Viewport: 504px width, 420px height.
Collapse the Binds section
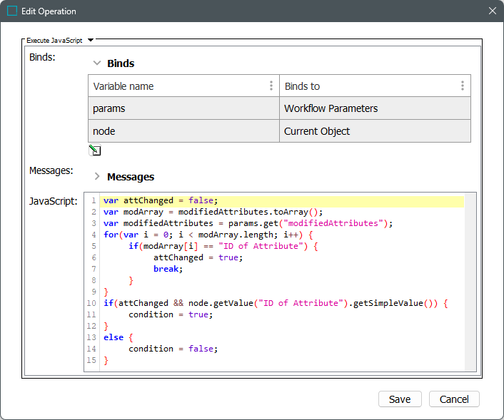tap(97, 63)
